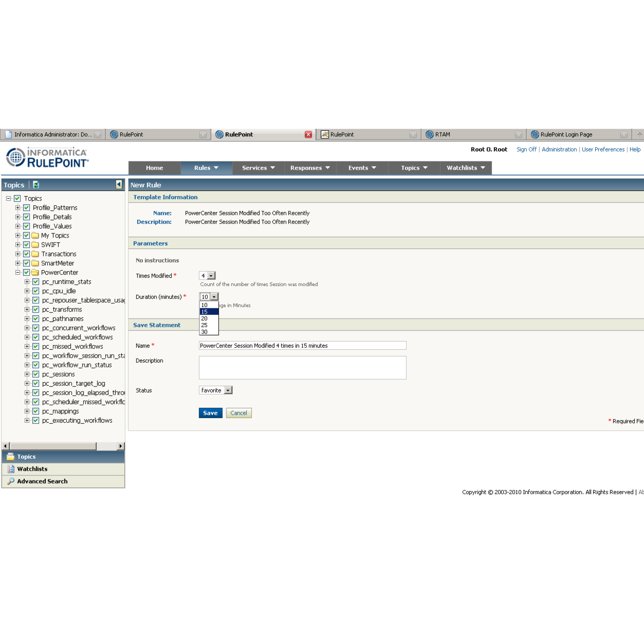
Task: Open the Duration minutes dropdown
Action: (209, 297)
